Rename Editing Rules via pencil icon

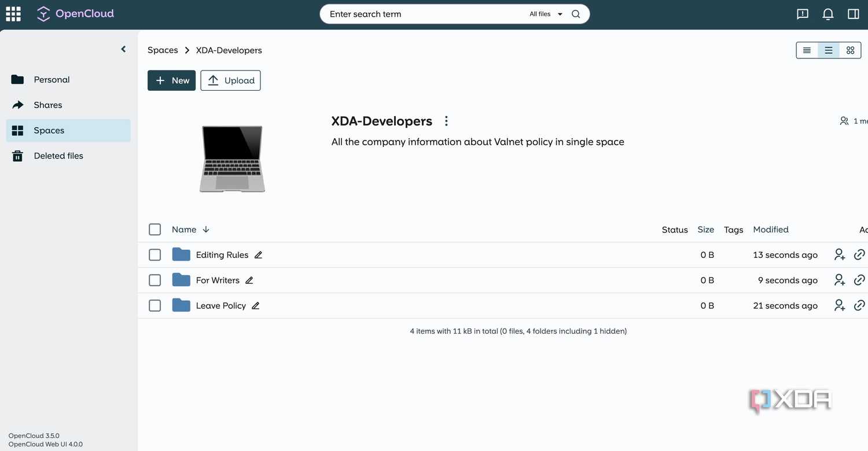258,255
